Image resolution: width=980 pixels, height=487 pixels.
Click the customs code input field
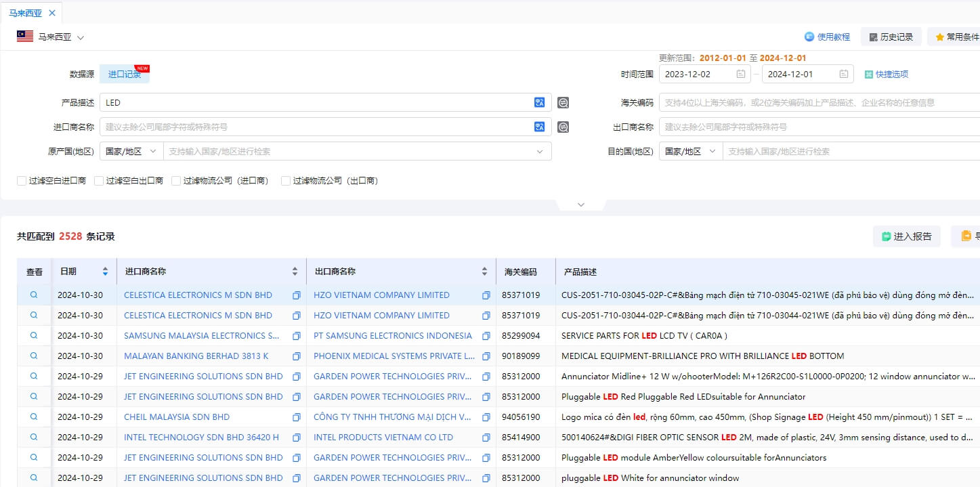[813, 103]
